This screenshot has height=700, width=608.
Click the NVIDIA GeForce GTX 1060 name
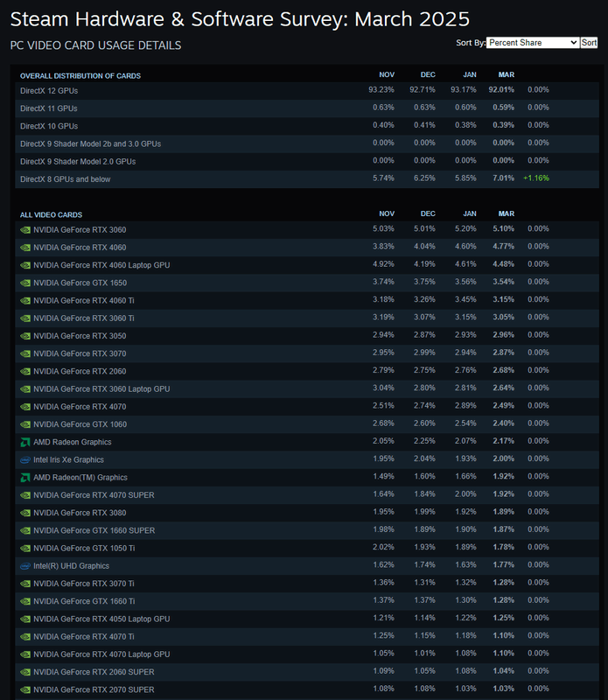pyautogui.click(x=80, y=424)
